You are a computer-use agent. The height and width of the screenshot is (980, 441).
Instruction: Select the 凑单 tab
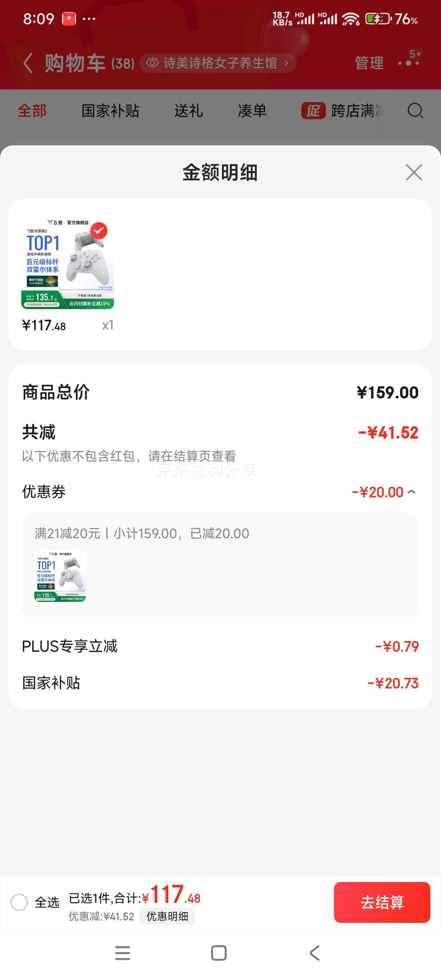point(252,111)
